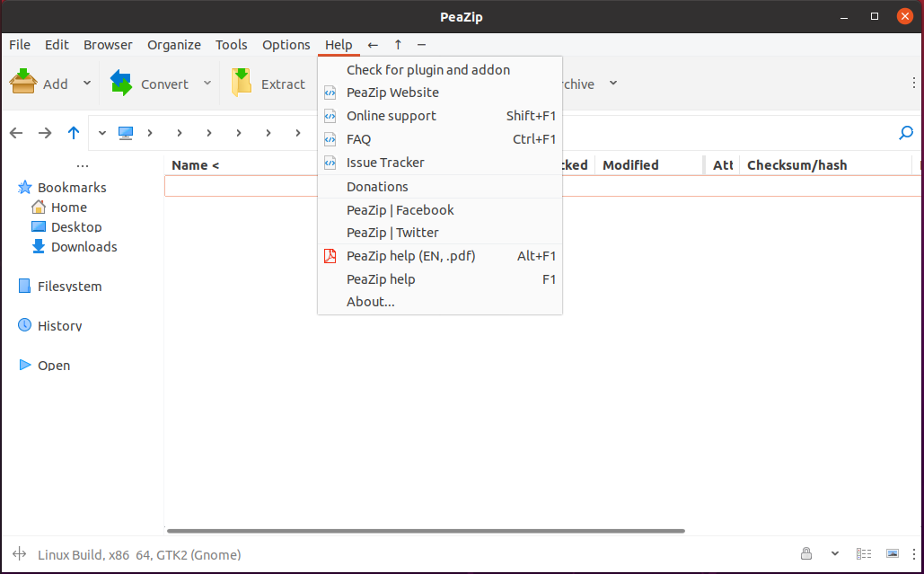Click the horizontal scrollbar at bottom
The width and height of the screenshot is (924, 574).
coord(426,530)
